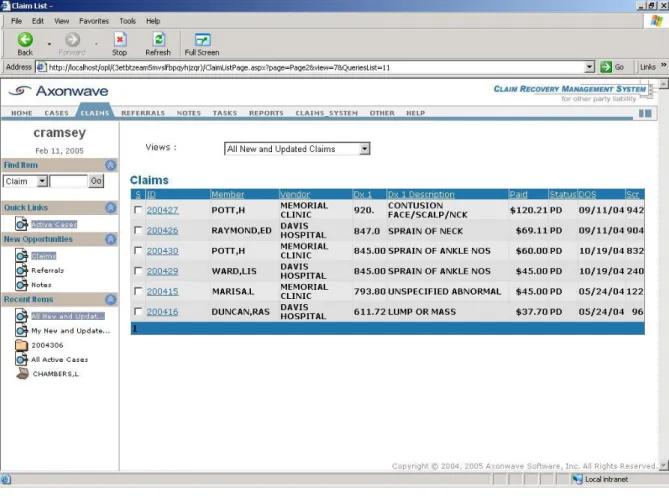Click the text "LUMP OR MASS"
The width and height of the screenshot is (669, 496).
(x=422, y=312)
